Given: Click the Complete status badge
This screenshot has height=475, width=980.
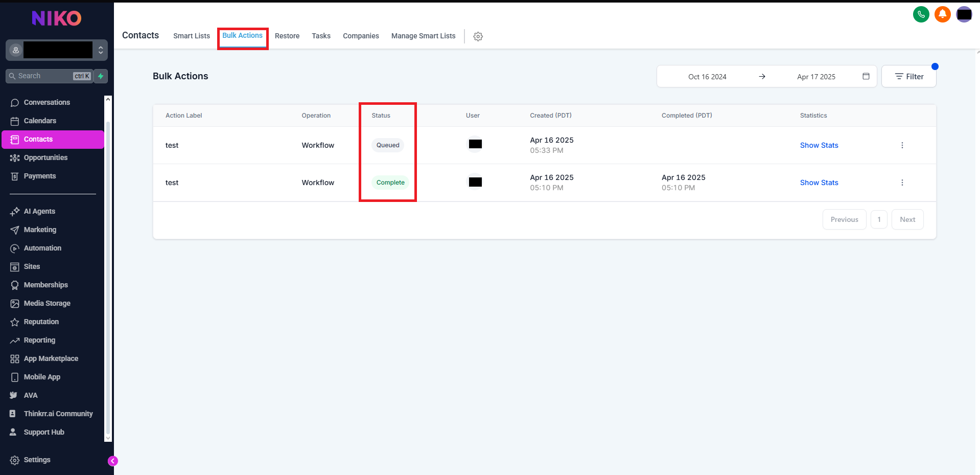Looking at the screenshot, I should click(390, 183).
